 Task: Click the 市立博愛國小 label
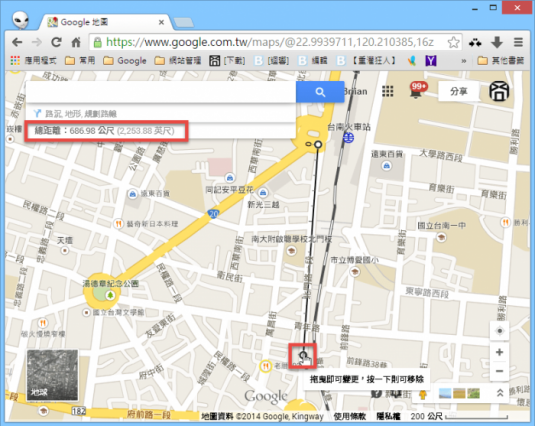click(x=354, y=260)
